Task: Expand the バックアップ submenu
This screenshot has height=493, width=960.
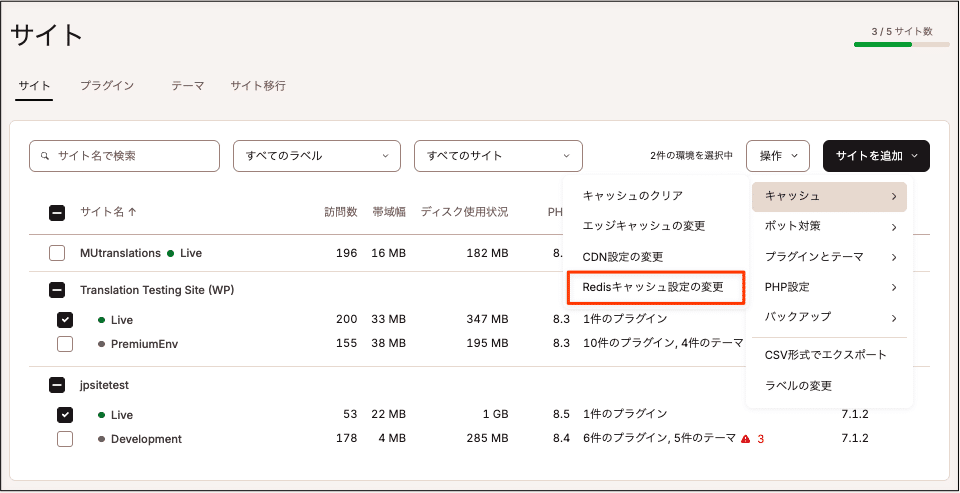Action: pos(829,317)
